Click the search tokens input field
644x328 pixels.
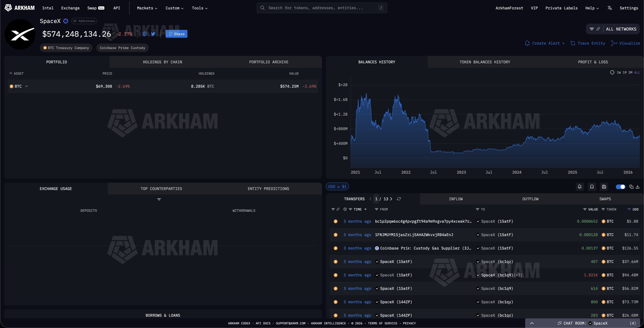[322, 8]
